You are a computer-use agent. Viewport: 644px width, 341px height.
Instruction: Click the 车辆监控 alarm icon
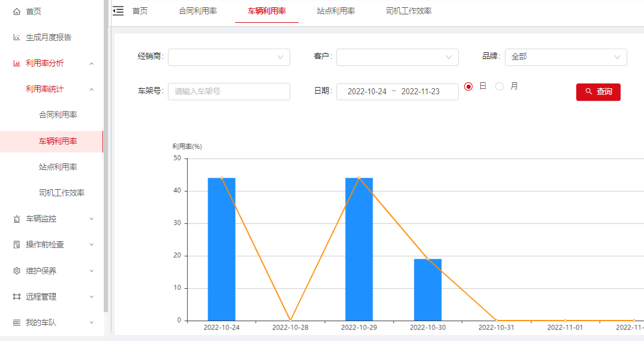[x=17, y=219]
